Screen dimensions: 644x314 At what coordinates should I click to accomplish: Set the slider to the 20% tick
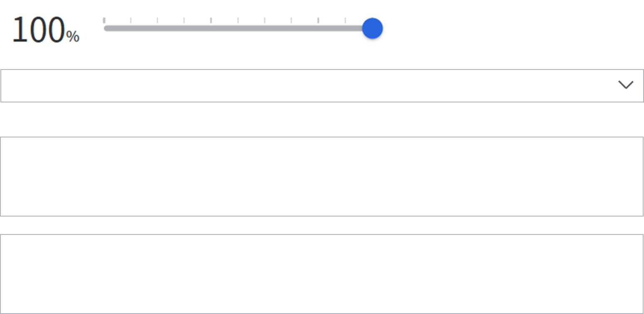pyautogui.click(x=158, y=28)
